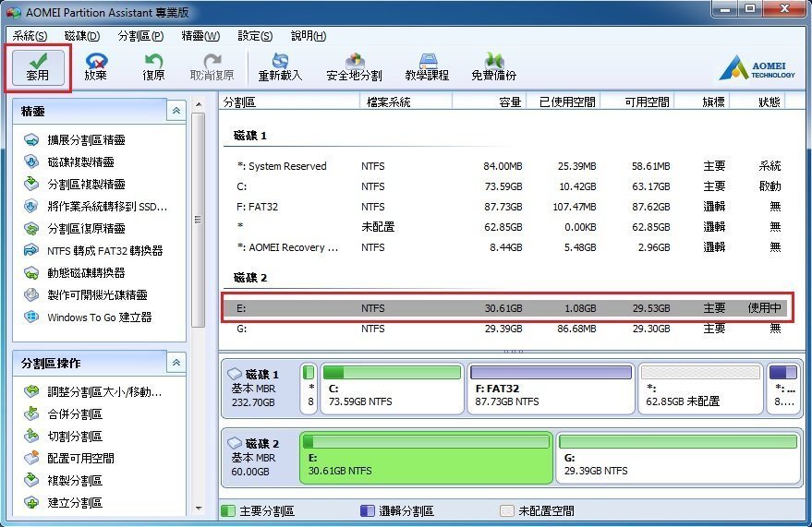
Task: Launch the 磁碟複製精靈 disk copy wizard
Action: coord(69,162)
